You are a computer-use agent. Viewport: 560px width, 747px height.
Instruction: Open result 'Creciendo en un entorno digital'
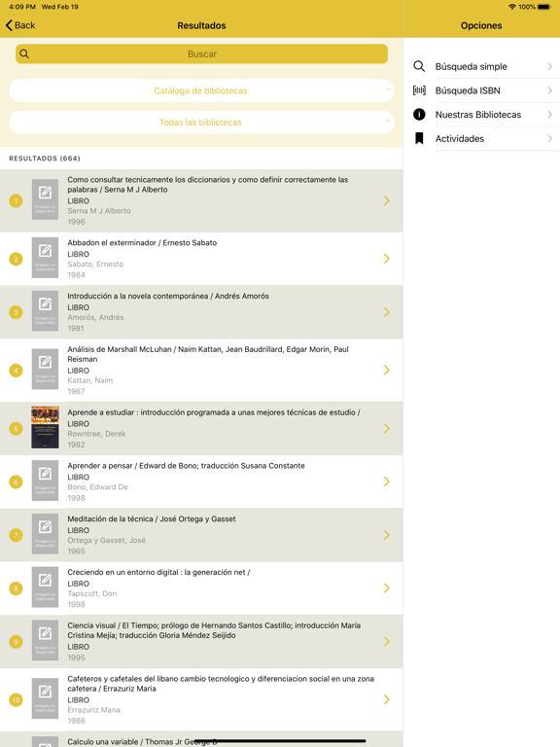(x=201, y=588)
